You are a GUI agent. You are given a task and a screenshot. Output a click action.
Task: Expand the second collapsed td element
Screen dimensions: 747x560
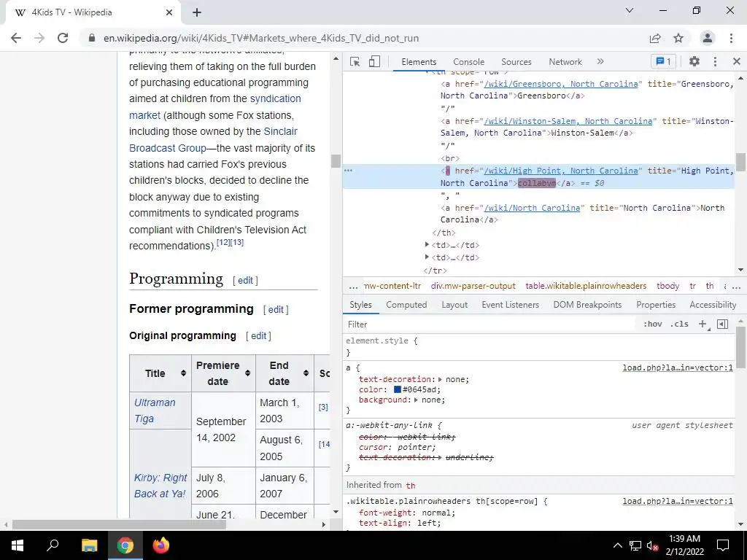point(427,257)
